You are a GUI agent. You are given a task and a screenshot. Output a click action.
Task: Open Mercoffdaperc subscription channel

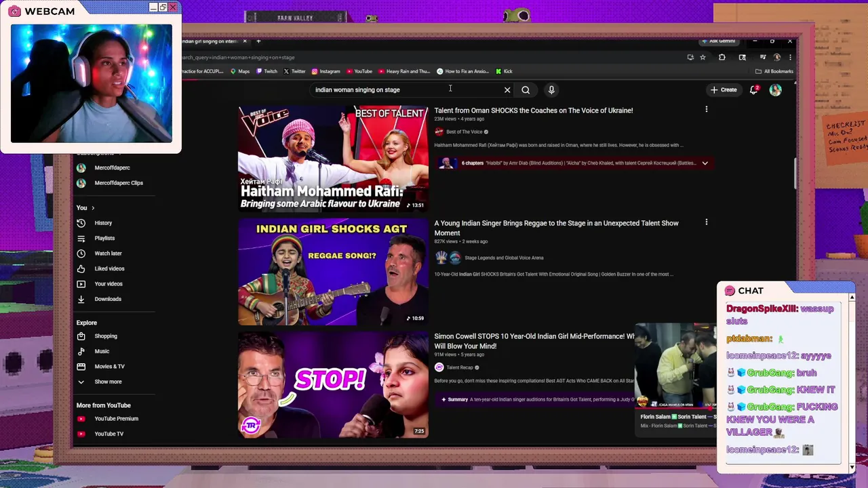(x=103, y=167)
